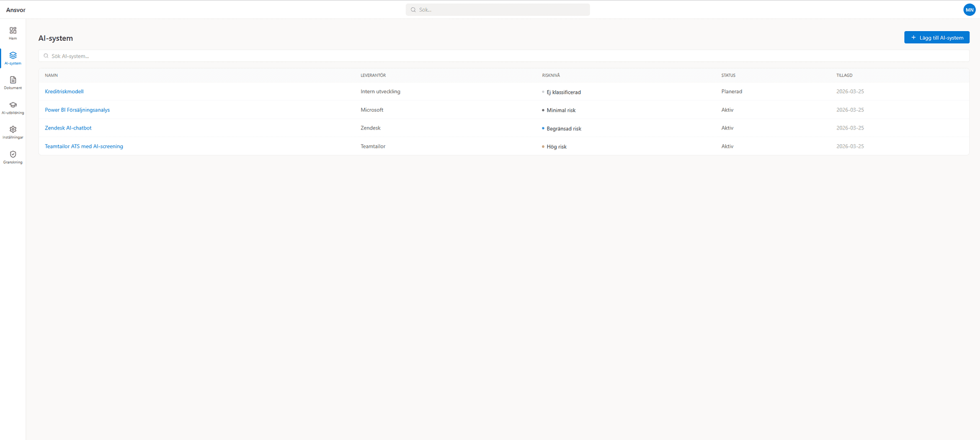Click the Begränsad risk label
980x440 pixels.
pos(564,128)
